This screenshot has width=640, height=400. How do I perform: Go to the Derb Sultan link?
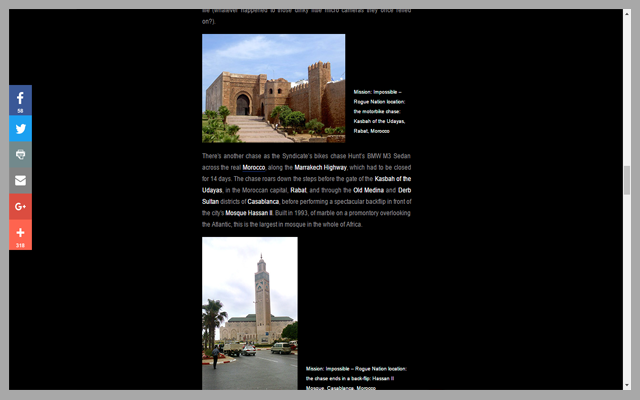pyautogui.click(x=405, y=190)
